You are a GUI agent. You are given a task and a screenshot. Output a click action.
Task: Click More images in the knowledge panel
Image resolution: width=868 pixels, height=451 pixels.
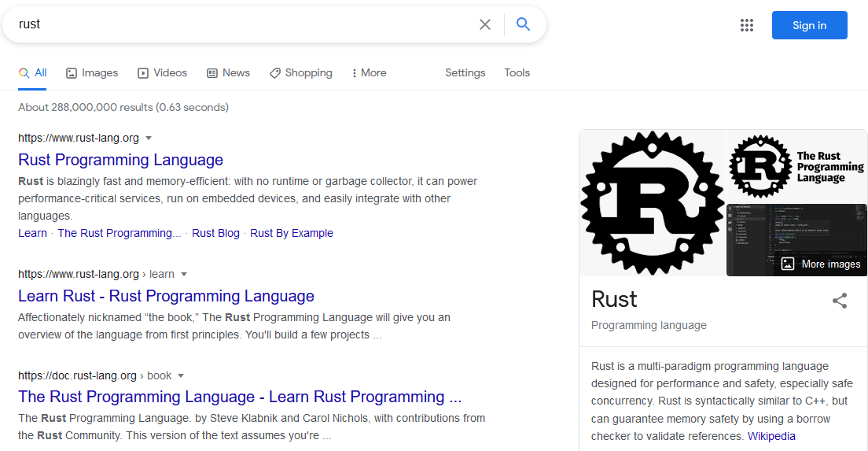[x=821, y=264]
